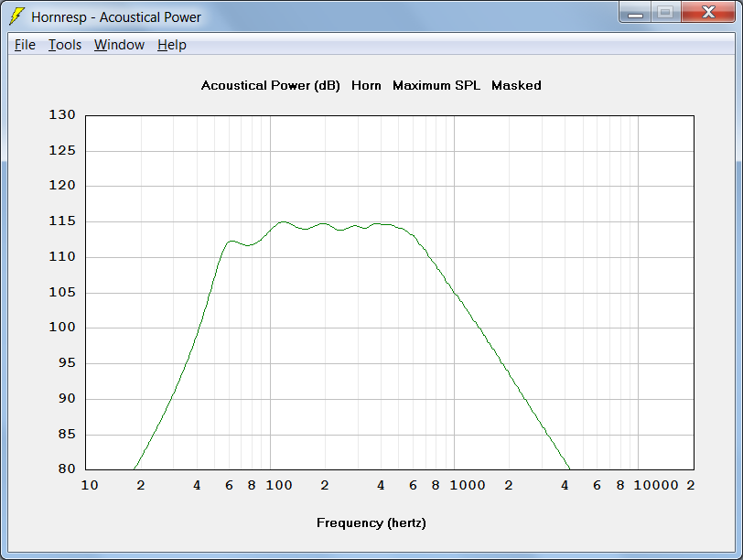Click the 10 frequency axis label
This screenshot has width=743, height=560.
[90, 486]
